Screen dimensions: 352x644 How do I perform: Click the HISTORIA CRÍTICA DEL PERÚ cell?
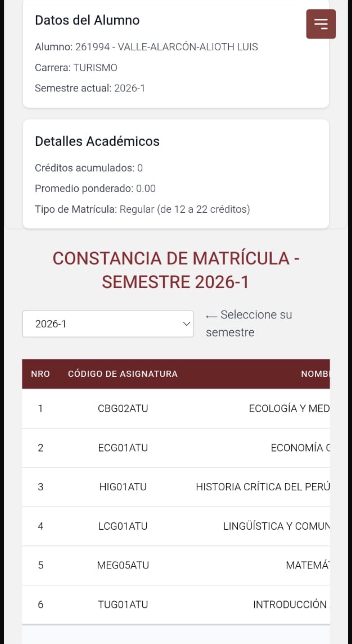pos(263,487)
